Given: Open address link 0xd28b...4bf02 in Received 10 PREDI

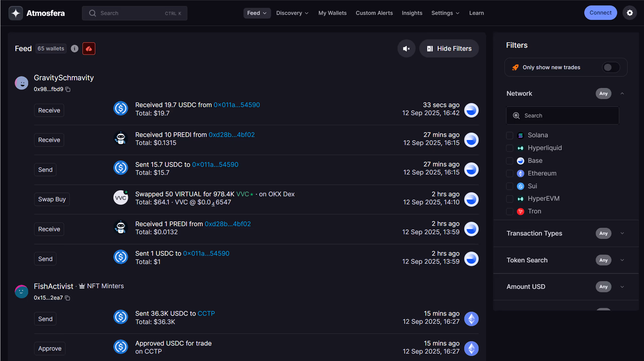Looking at the screenshot, I should [x=232, y=135].
